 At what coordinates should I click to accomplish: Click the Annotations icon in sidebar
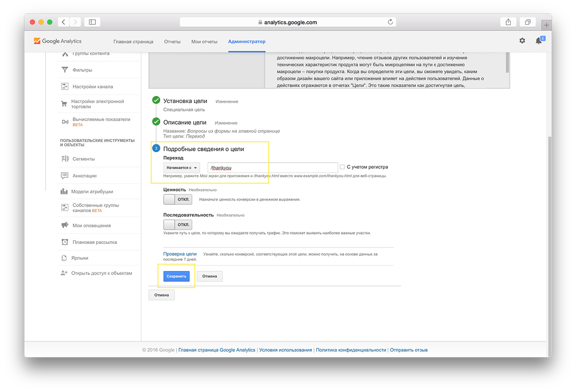click(x=65, y=176)
